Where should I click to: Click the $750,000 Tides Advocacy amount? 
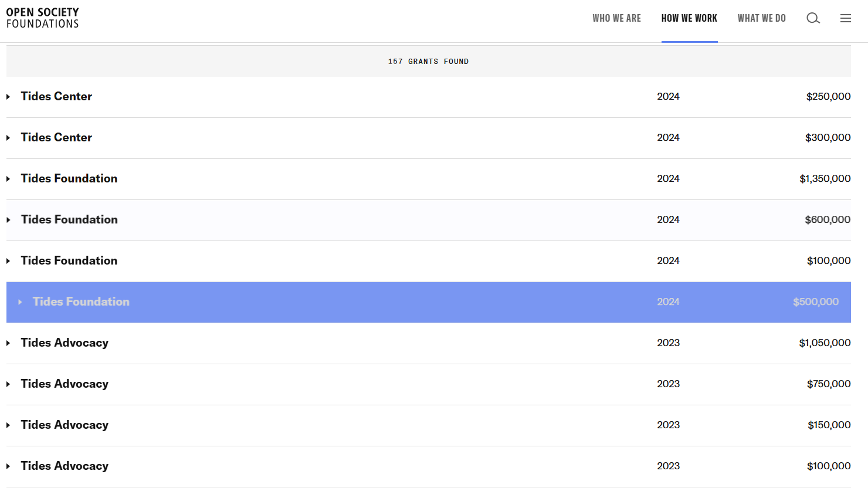pos(828,384)
